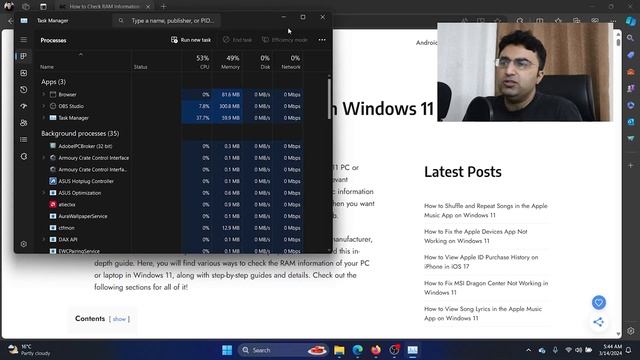Image resolution: width=640 pixels, height=360 pixels.
Task: Close the How to Check RAM tab
Action: pos(148,7)
